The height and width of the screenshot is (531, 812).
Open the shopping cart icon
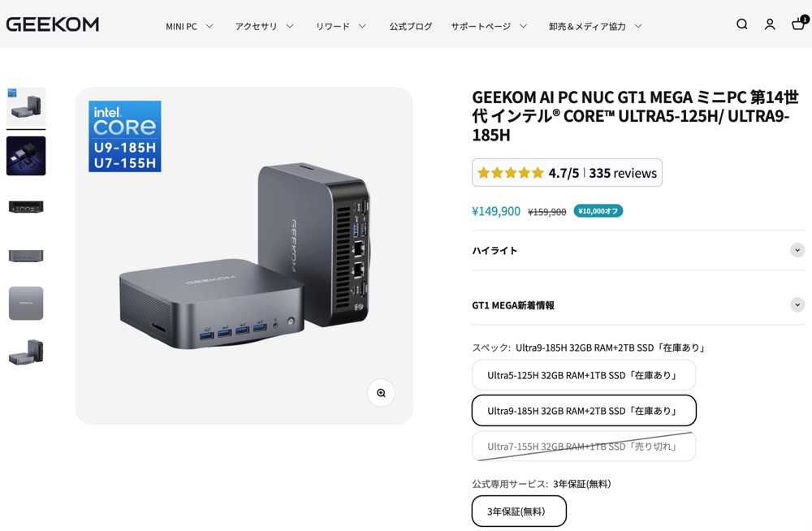798,24
